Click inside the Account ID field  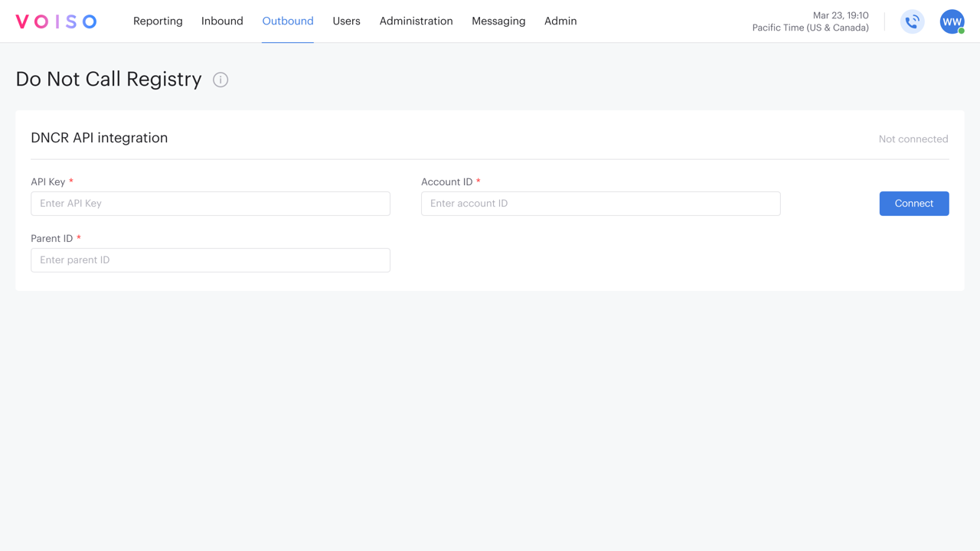[x=600, y=204]
